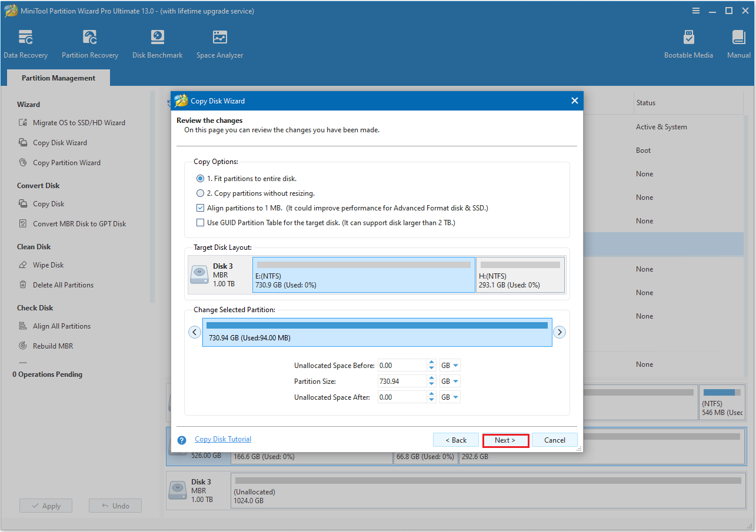Click the right arrow to select next partition
This screenshot has height=532, width=756.
point(559,332)
